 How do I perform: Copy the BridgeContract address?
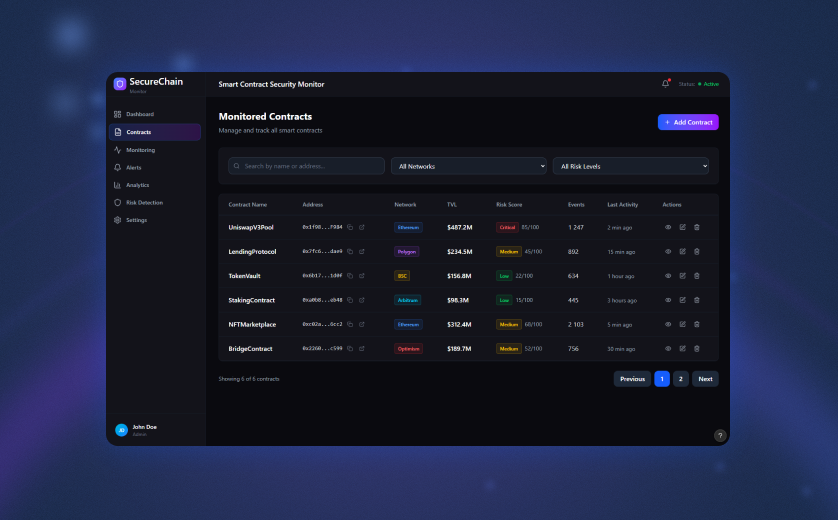pos(350,349)
